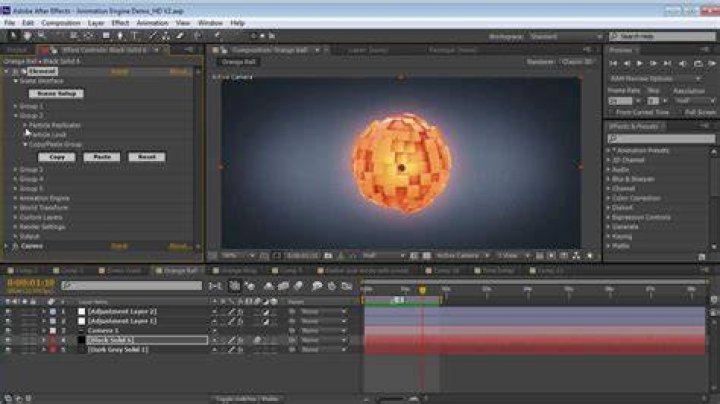
Task: Toggle Camera 1 layer visibility
Action: [8, 331]
